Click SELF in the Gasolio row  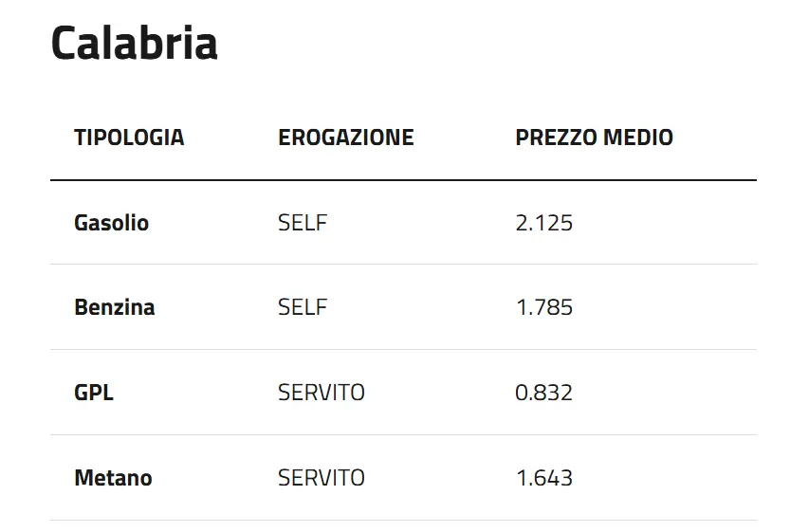click(303, 224)
